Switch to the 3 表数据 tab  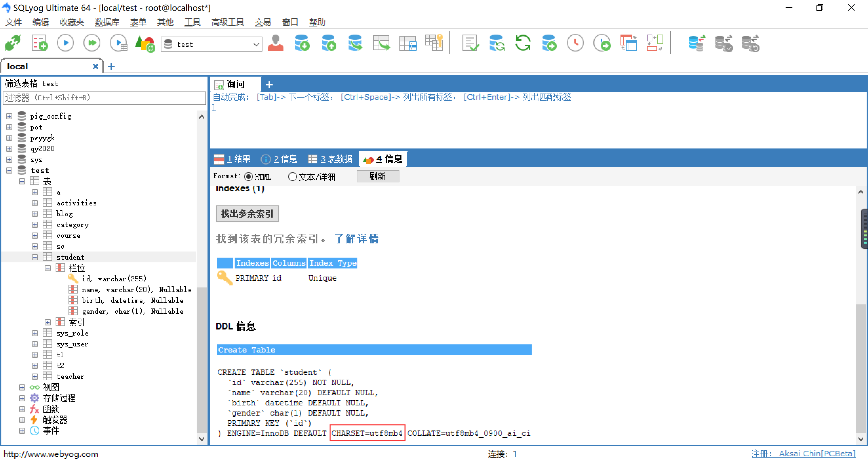(x=331, y=159)
